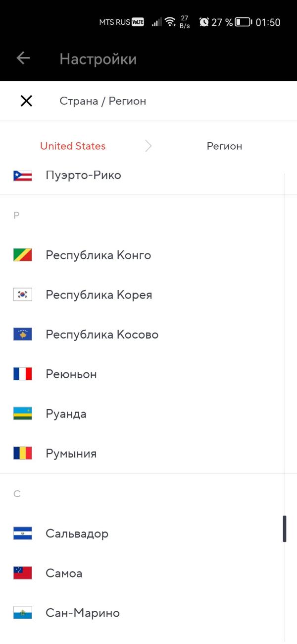This screenshot has width=297, height=644.
Task: Click the Samoa flag icon
Action: point(23,573)
